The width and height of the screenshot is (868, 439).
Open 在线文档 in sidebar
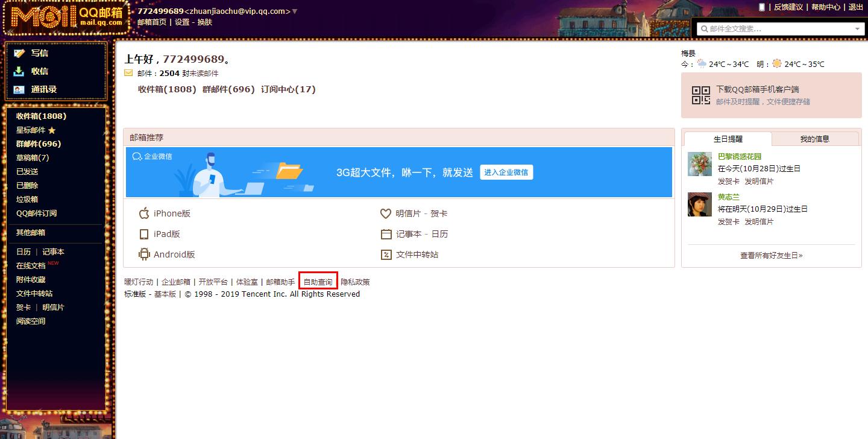pyautogui.click(x=31, y=265)
